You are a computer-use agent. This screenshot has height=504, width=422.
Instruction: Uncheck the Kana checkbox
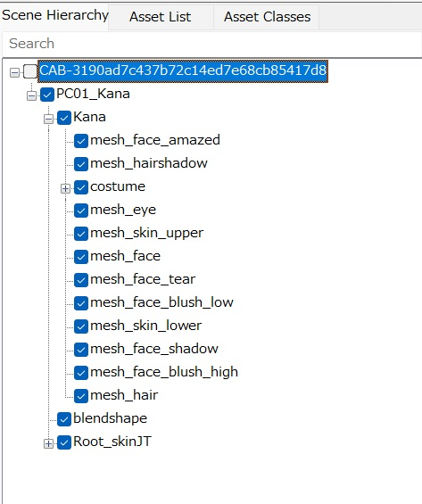tap(64, 118)
